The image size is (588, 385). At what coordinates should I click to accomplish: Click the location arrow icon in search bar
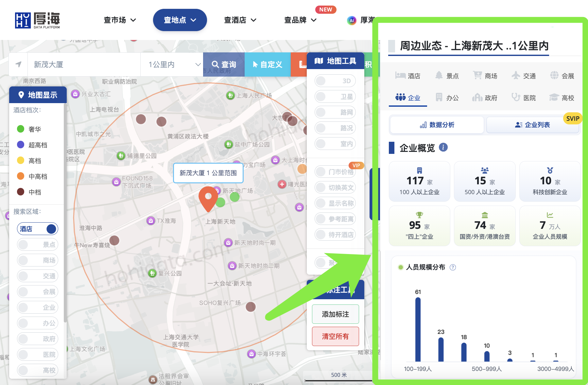(19, 64)
